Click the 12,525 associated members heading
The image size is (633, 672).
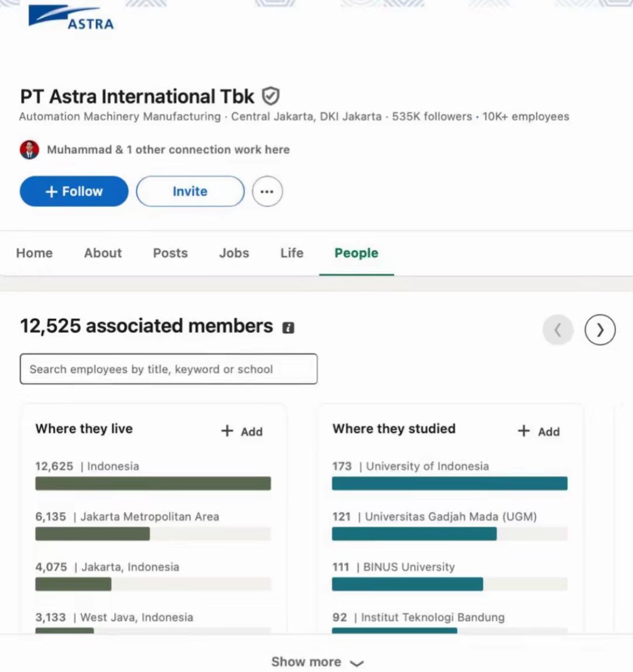(x=147, y=326)
